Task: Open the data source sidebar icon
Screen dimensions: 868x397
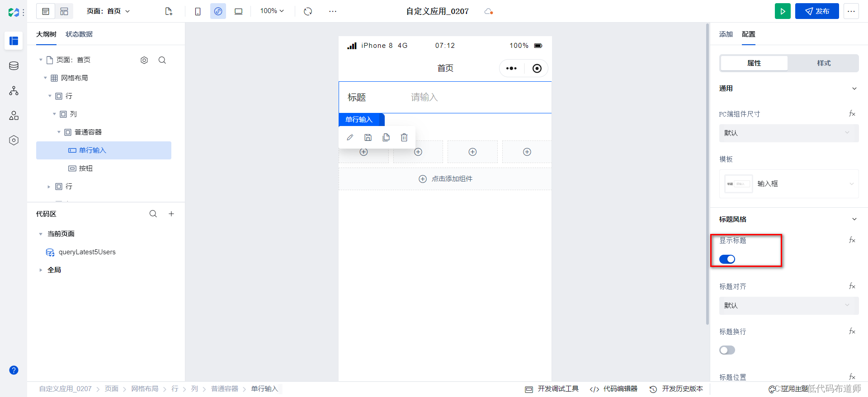Action: point(14,66)
